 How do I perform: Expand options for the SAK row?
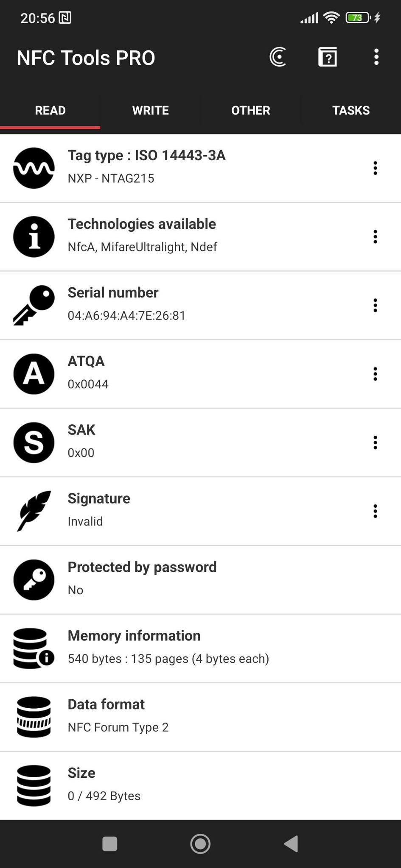(375, 442)
